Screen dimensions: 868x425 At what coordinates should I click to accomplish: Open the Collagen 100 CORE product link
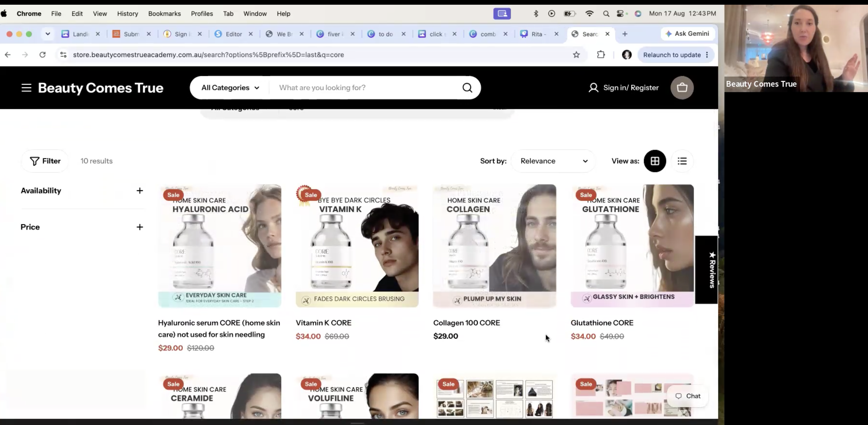pos(466,323)
